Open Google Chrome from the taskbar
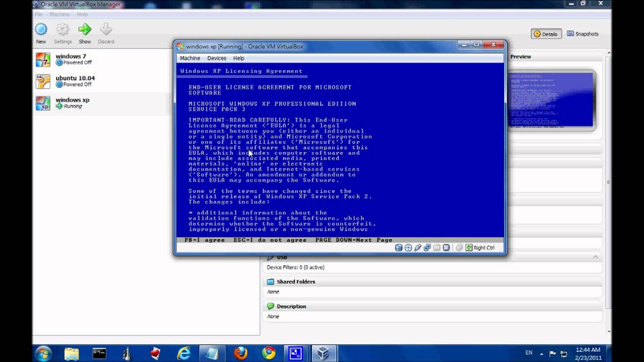The width and height of the screenshot is (644, 362). click(269, 353)
